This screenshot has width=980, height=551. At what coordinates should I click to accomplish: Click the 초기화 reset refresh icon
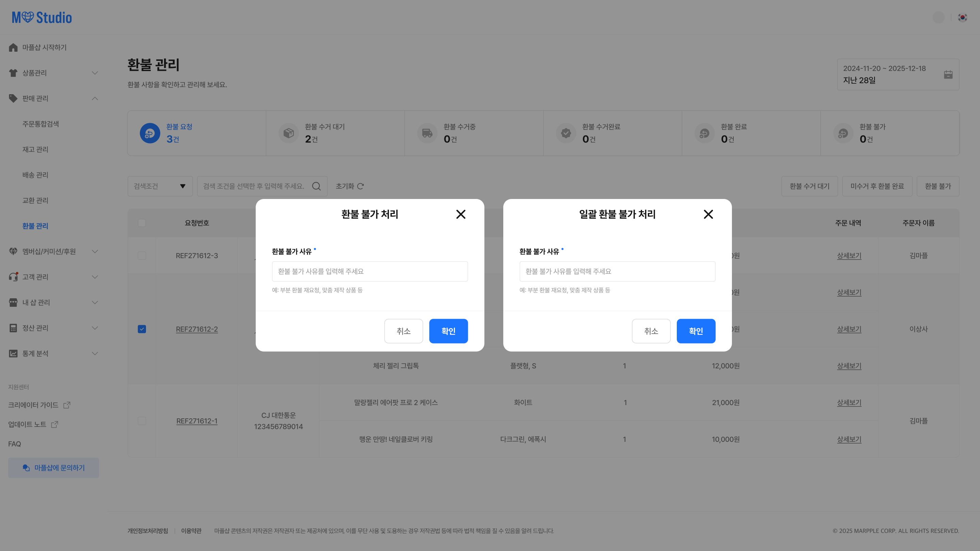[360, 186]
